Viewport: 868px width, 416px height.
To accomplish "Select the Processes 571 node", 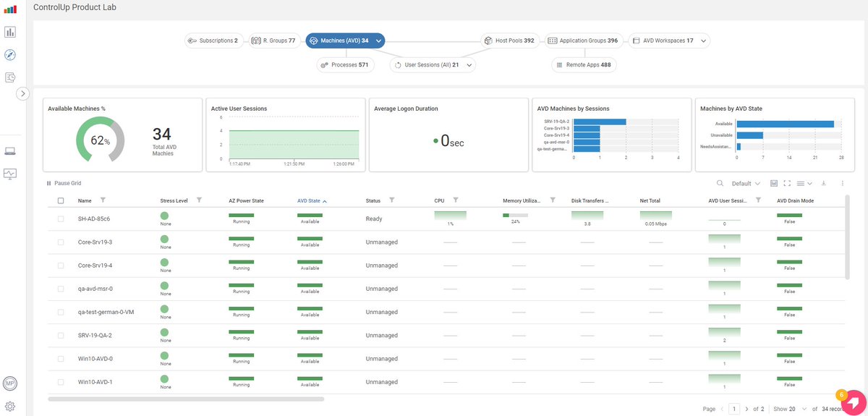I will coord(344,64).
